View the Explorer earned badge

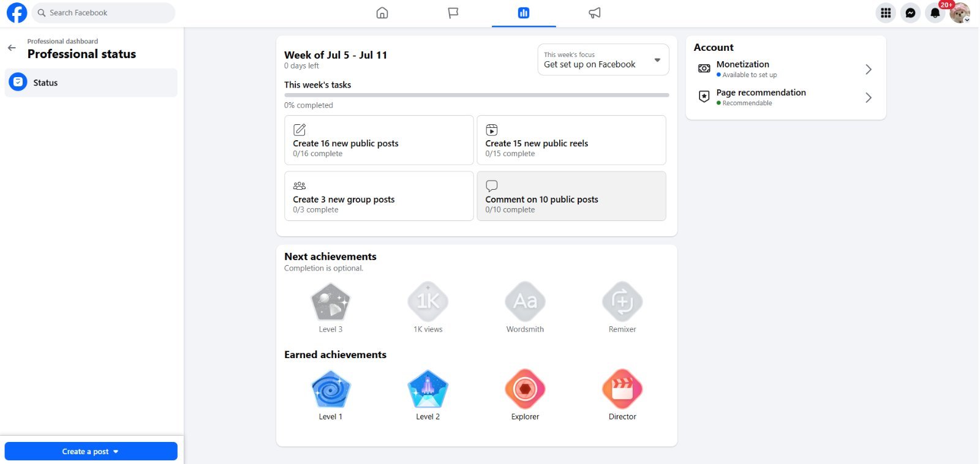tap(525, 389)
